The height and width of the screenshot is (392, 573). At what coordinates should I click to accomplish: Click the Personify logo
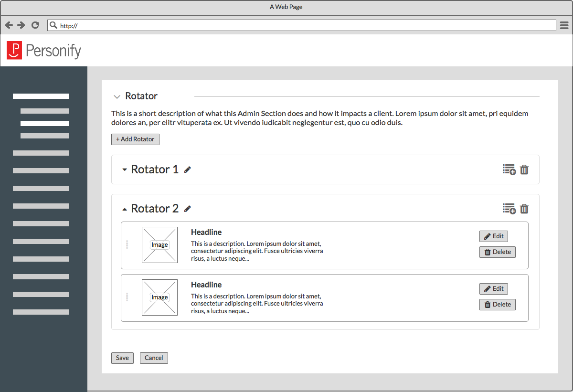tap(44, 51)
